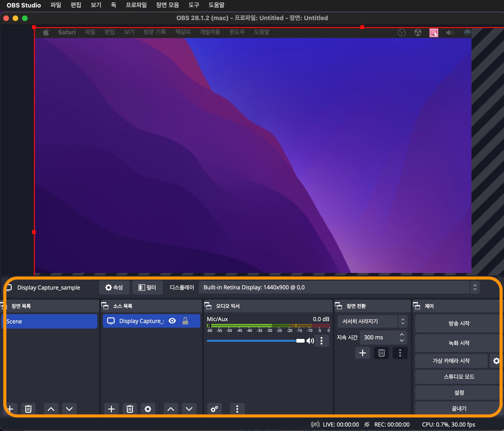Open virtual camera settings gear
The height and width of the screenshot is (431, 504).
496,361
